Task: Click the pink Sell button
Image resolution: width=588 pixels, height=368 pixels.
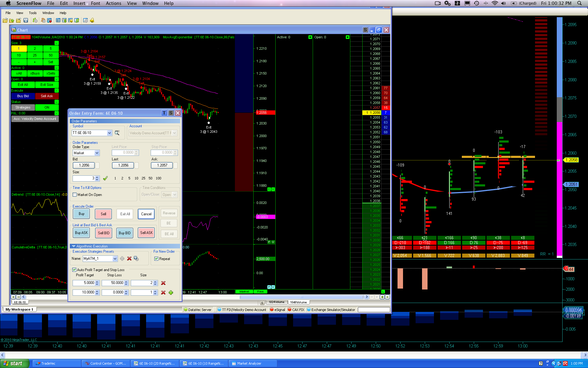Action: pos(104,214)
